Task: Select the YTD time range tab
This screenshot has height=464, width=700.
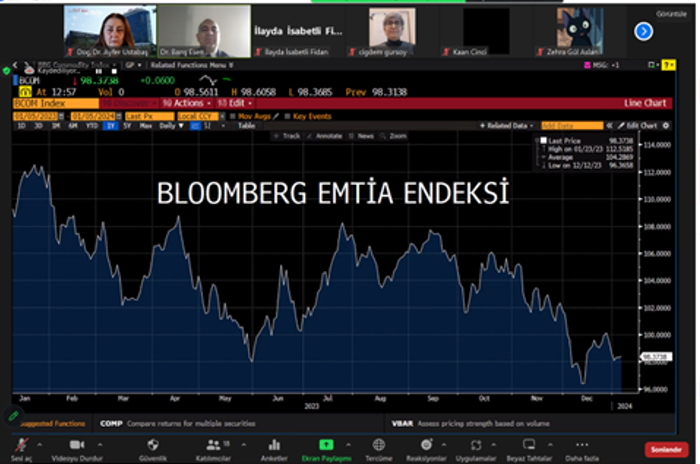Action: 92,126
